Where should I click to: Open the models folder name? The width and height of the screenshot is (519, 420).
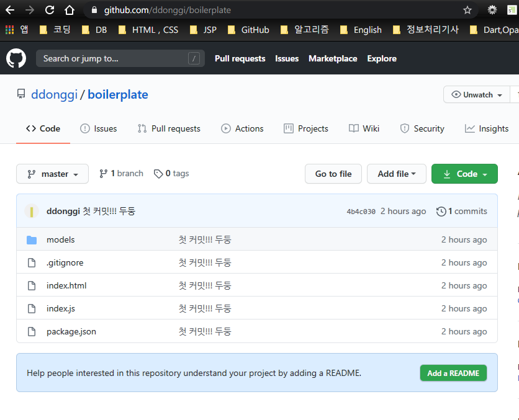(61, 239)
